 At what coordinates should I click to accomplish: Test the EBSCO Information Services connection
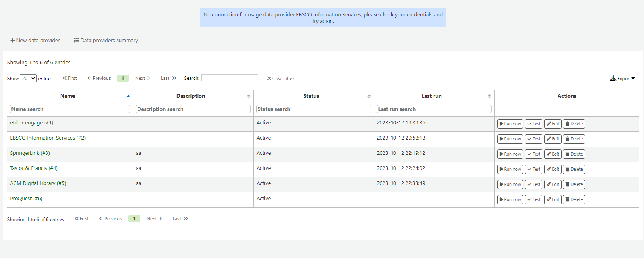coord(533,139)
